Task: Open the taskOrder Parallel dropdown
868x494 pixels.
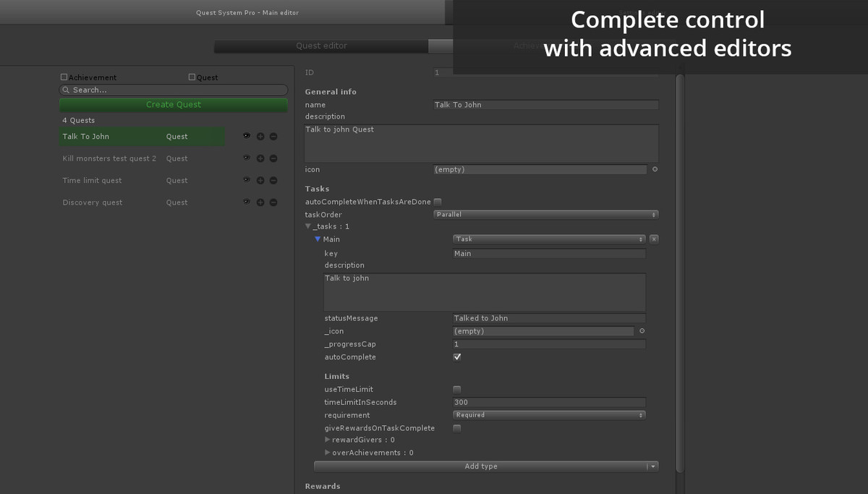Action: coord(546,215)
